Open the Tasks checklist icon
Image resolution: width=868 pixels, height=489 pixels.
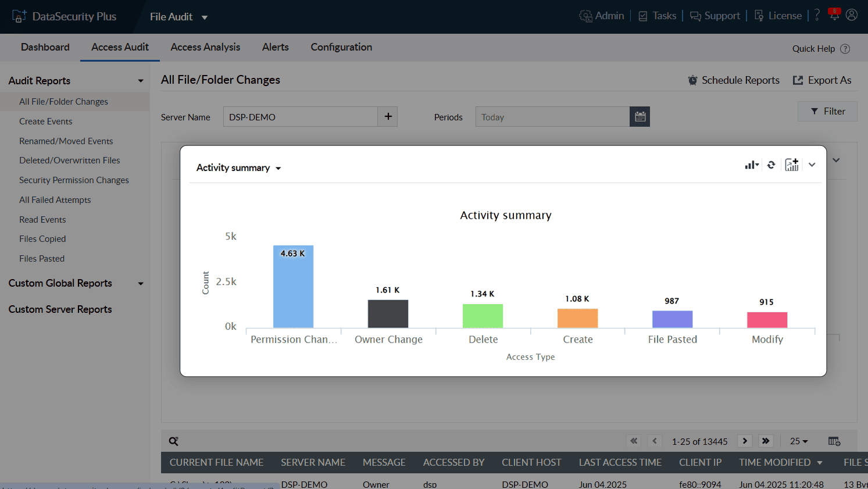tap(643, 16)
